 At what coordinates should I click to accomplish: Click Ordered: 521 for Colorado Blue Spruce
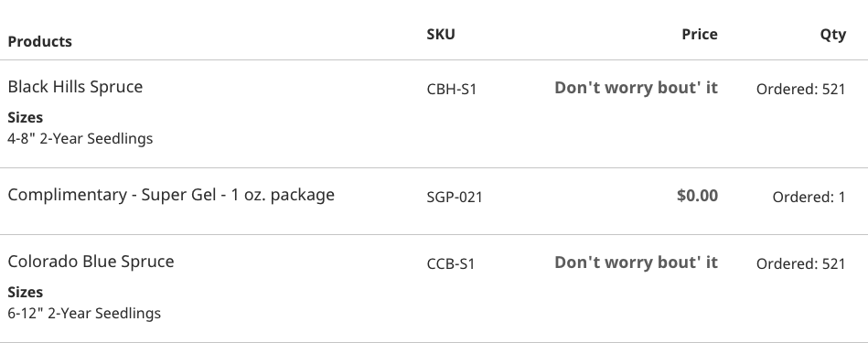pyautogui.click(x=801, y=264)
